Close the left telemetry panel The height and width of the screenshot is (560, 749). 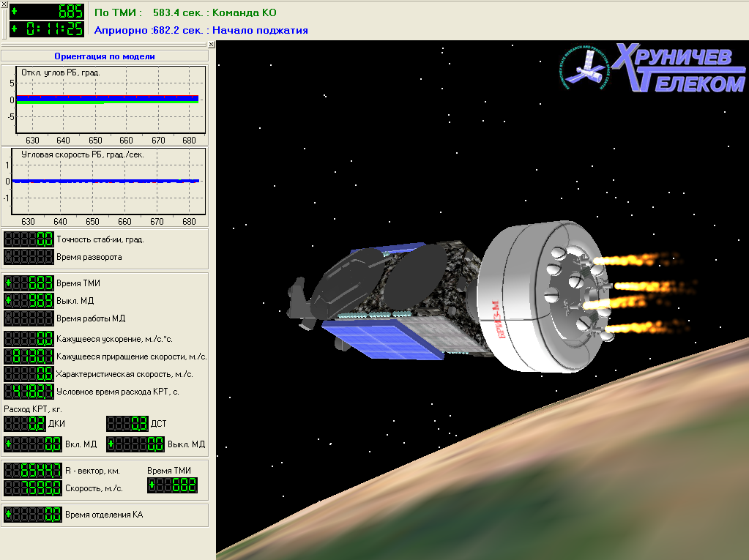(x=212, y=45)
